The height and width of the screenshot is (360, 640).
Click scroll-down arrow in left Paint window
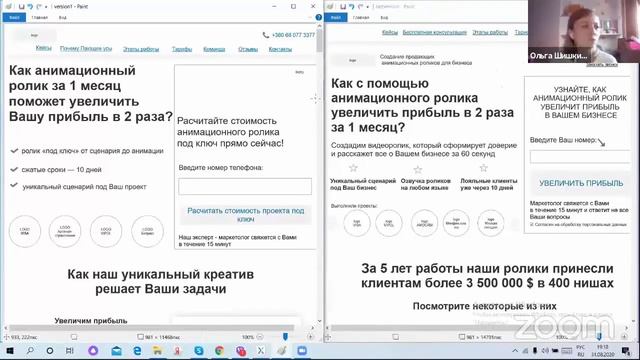[x=319, y=321]
